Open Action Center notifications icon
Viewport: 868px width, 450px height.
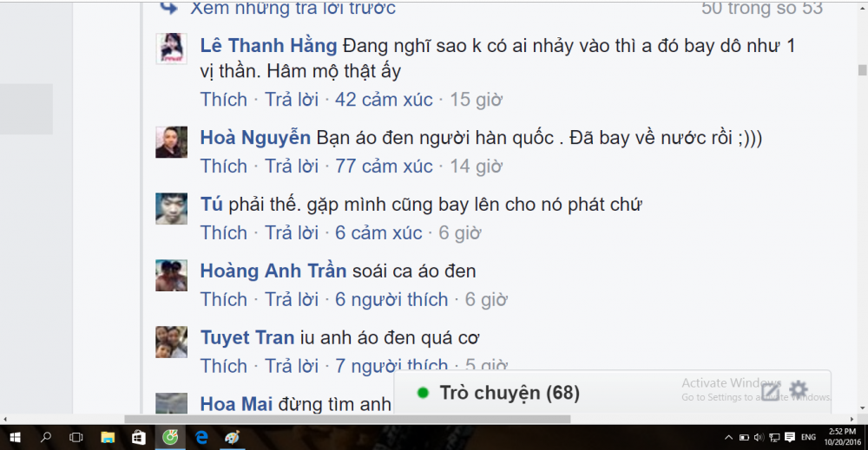tap(790, 437)
